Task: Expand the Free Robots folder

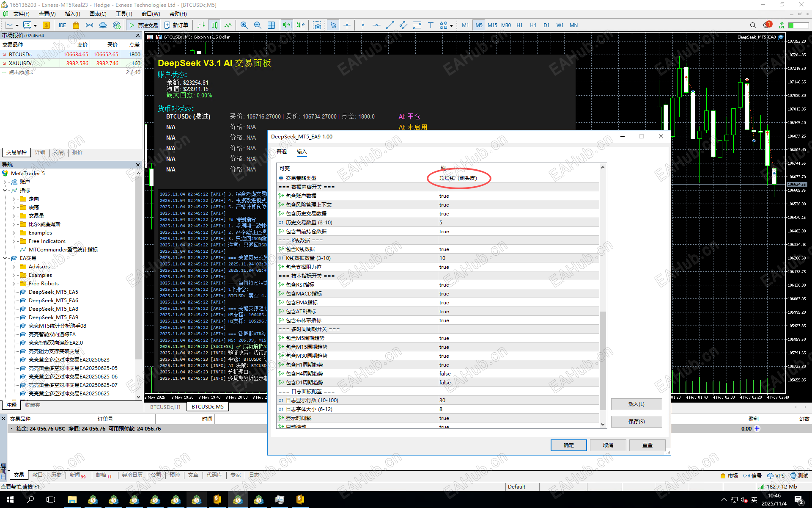Action: [x=14, y=284]
